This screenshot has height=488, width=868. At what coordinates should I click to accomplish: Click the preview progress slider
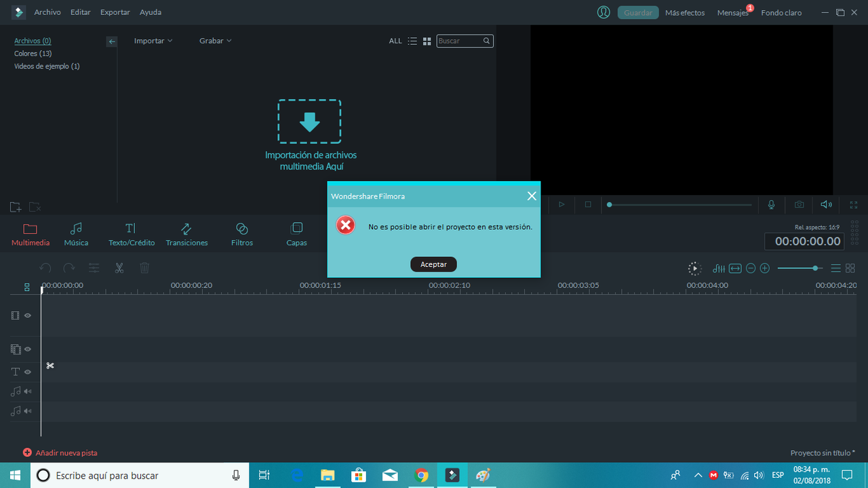point(680,205)
